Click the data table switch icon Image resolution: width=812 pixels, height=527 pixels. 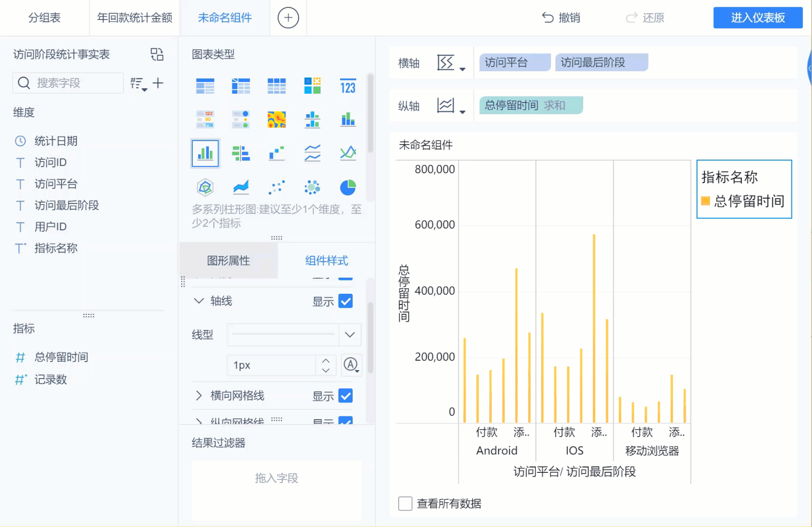[x=157, y=54]
